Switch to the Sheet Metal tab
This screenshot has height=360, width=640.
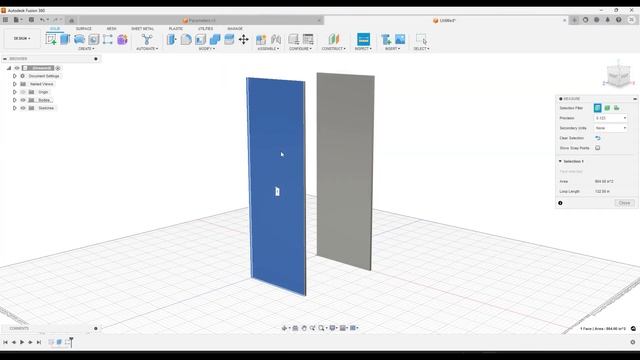point(142,29)
